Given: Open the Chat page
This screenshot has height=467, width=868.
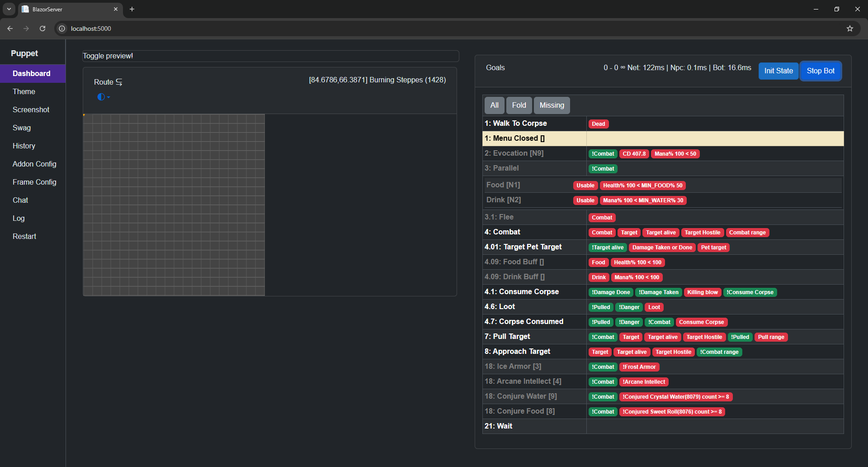Looking at the screenshot, I should coord(33,200).
